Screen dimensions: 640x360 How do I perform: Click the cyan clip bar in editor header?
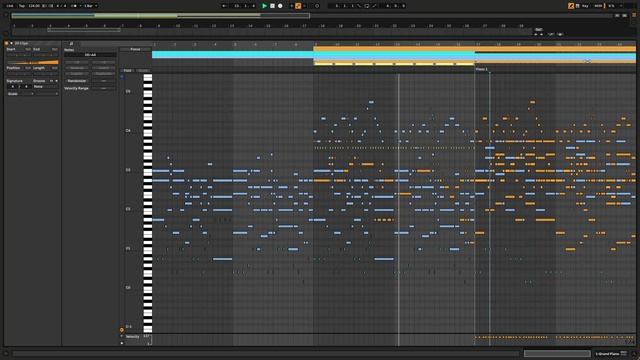point(232,54)
